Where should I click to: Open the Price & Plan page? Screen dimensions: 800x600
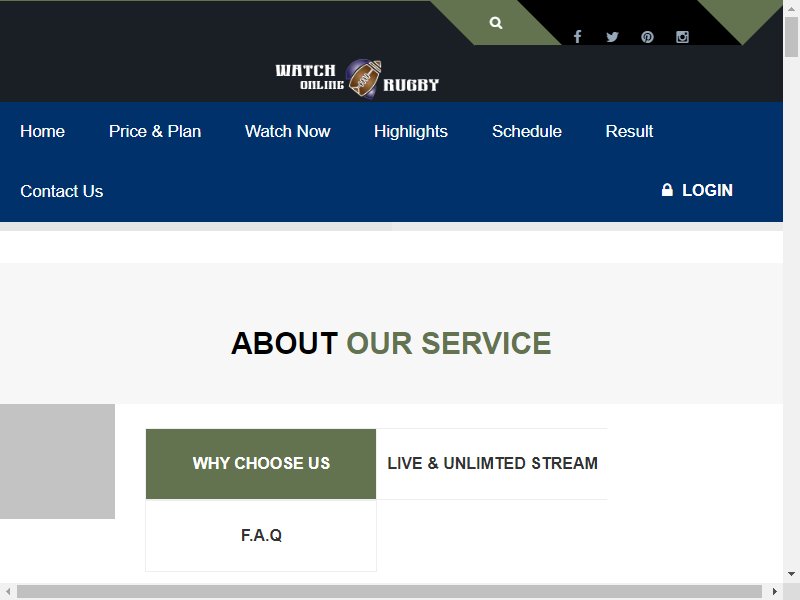155,131
